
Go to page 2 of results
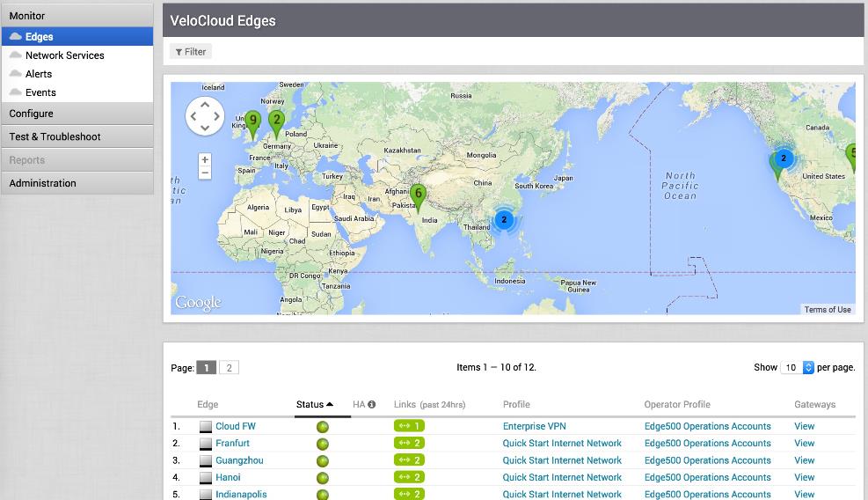(x=230, y=367)
